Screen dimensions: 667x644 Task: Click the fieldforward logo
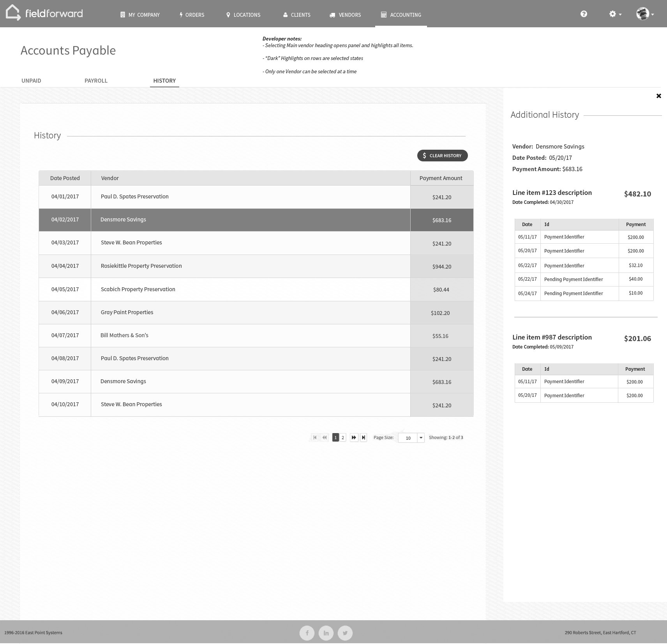click(44, 13)
